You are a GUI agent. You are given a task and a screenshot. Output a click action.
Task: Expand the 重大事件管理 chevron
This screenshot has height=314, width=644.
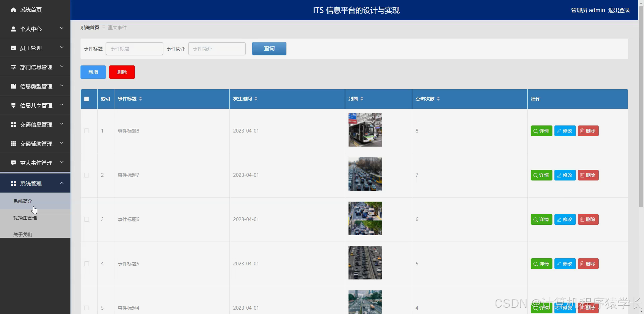(x=62, y=162)
